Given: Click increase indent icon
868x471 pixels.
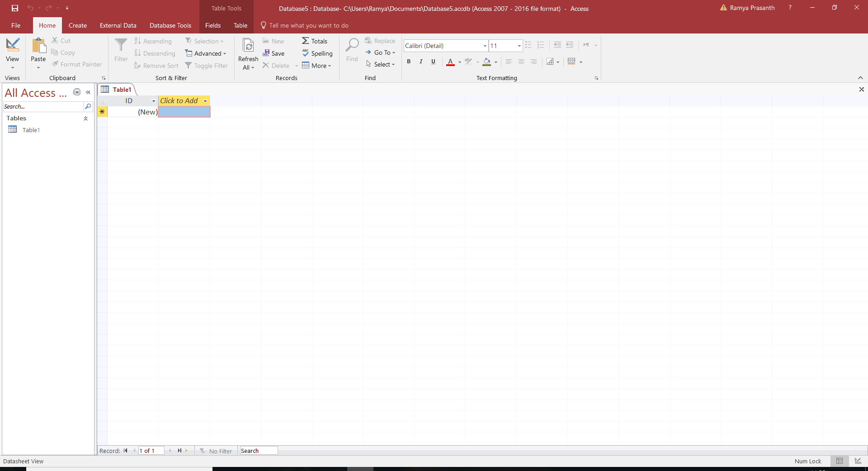Looking at the screenshot, I should pyautogui.click(x=557, y=45).
